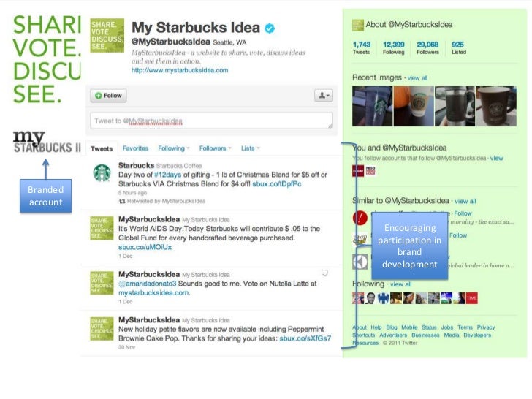Open the Lists tab dropdown
The height and width of the screenshot is (399, 532).
(251, 148)
